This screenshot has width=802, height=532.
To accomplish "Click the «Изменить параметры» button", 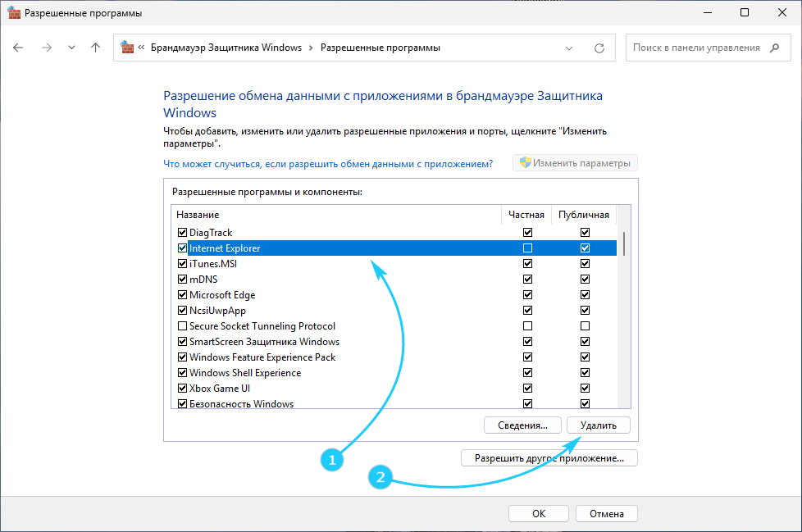I will pos(575,163).
